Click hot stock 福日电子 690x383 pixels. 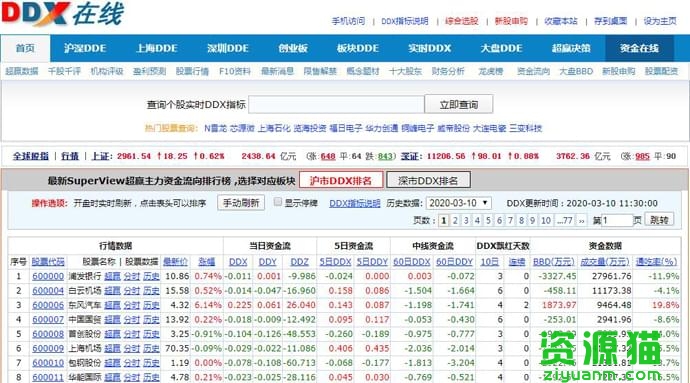coord(345,128)
